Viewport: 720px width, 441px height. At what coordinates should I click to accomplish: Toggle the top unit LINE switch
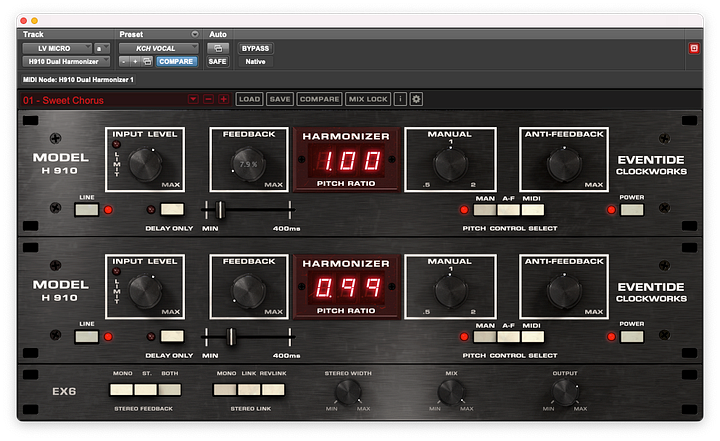point(87,210)
